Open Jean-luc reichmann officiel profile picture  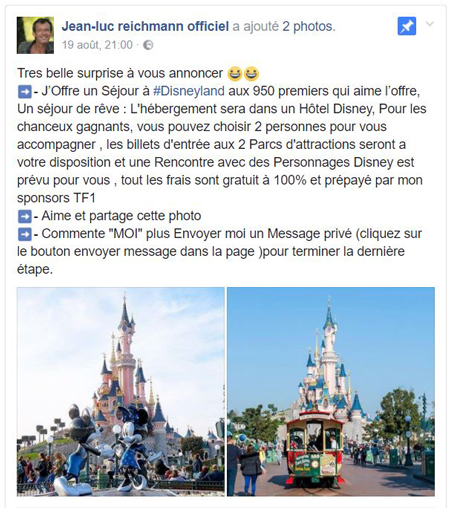click(x=35, y=35)
